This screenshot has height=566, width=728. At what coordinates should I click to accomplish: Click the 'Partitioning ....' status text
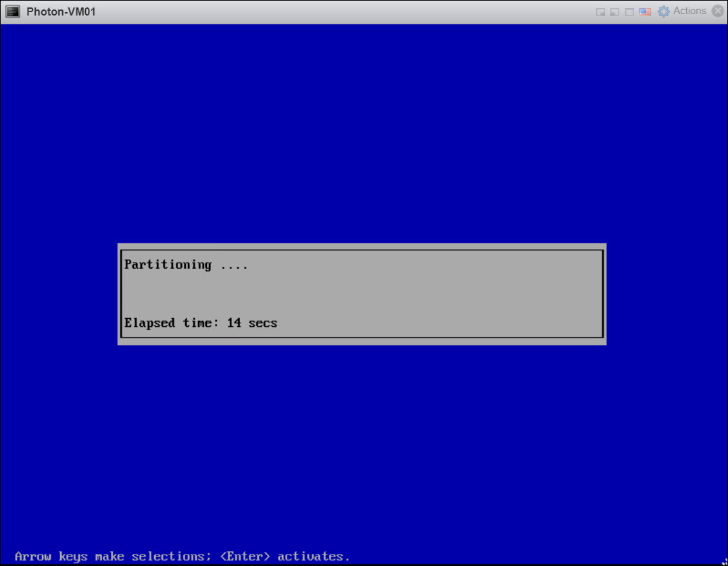pyautogui.click(x=186, y=265)
